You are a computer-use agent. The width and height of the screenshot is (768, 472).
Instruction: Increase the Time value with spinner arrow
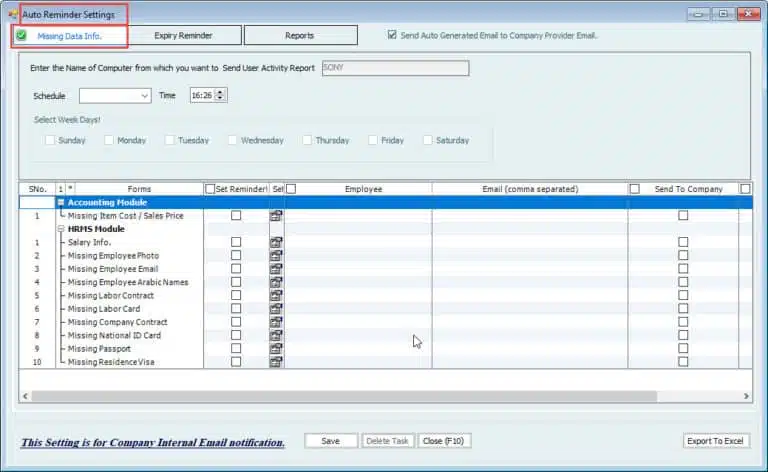pos(220,92)
